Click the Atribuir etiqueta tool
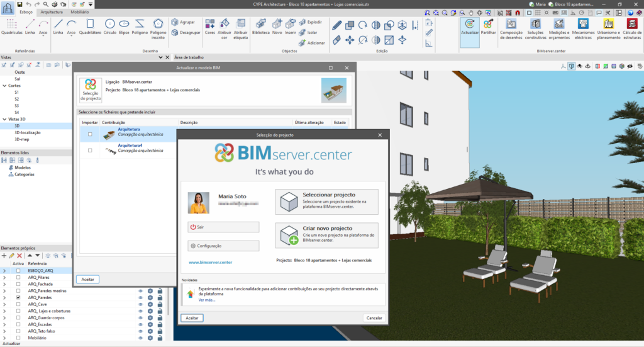Screen dimensions: 644x347 (x=241, y=29)
